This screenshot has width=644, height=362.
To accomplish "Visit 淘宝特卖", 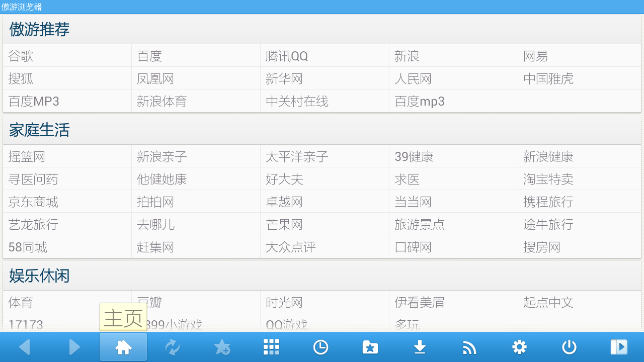I will click(548, 179).
